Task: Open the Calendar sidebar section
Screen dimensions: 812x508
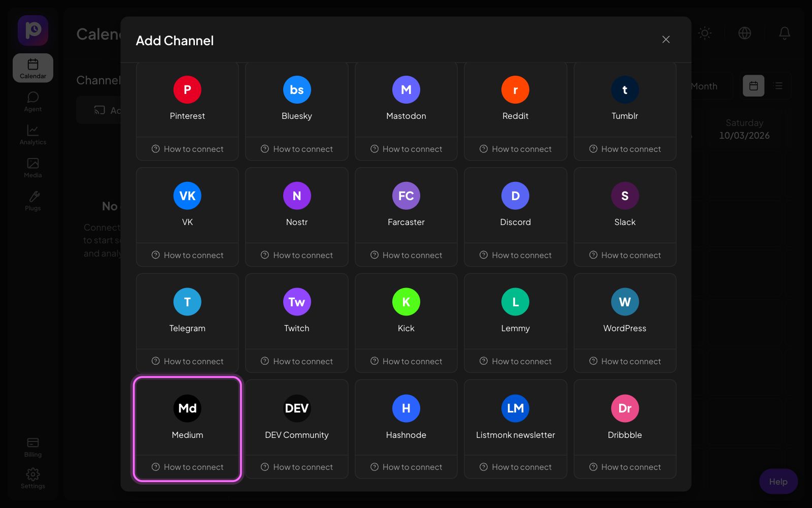Action: (33, 68)
